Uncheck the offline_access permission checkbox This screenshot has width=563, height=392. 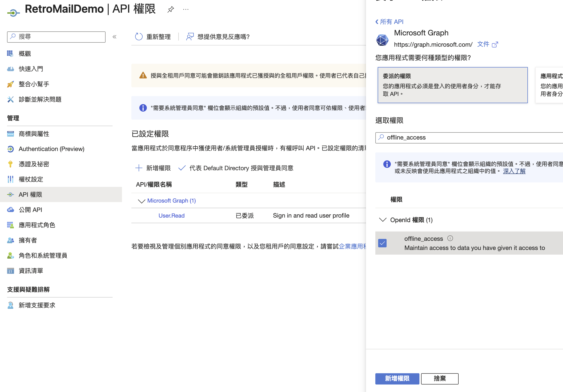[x=382, y=243]
